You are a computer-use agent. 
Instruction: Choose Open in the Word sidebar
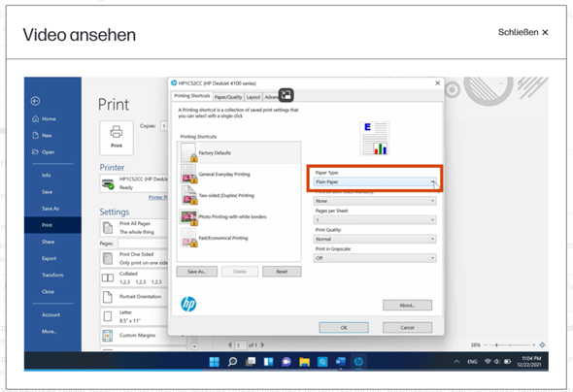[43, 151]
